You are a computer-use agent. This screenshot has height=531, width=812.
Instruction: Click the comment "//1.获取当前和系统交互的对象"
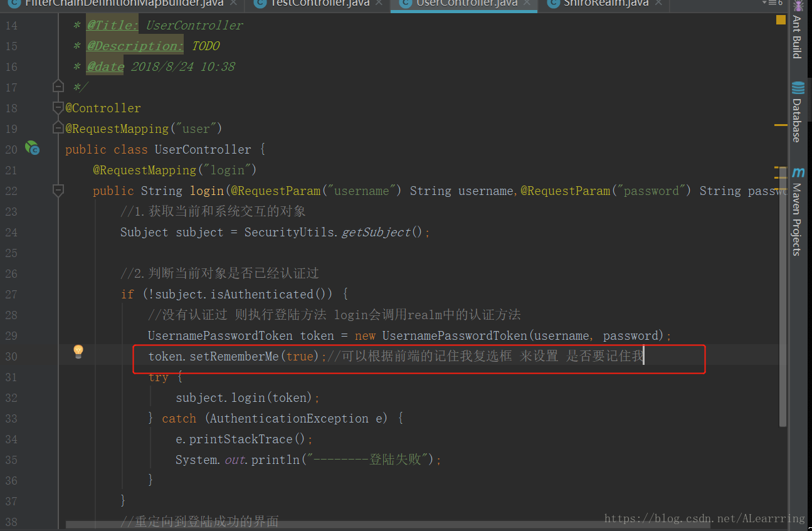[213, 211]
